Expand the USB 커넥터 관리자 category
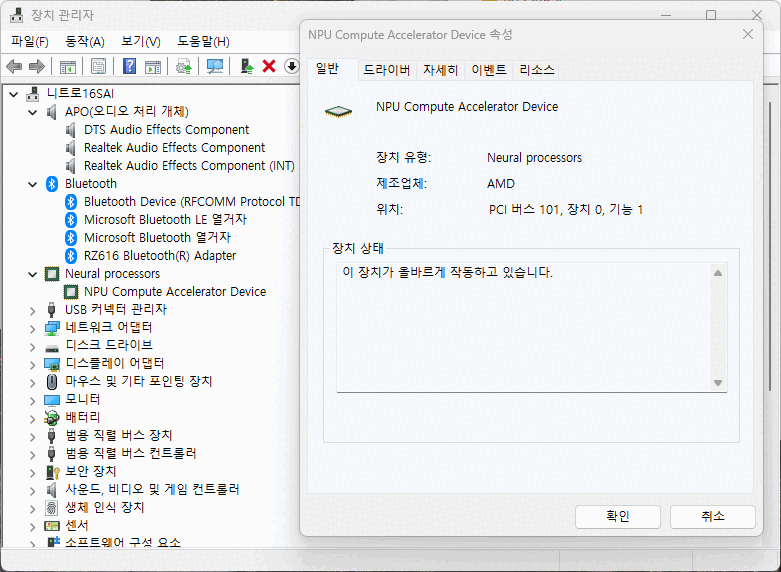This screenshot has height=572, width=781. pos(33,311)
